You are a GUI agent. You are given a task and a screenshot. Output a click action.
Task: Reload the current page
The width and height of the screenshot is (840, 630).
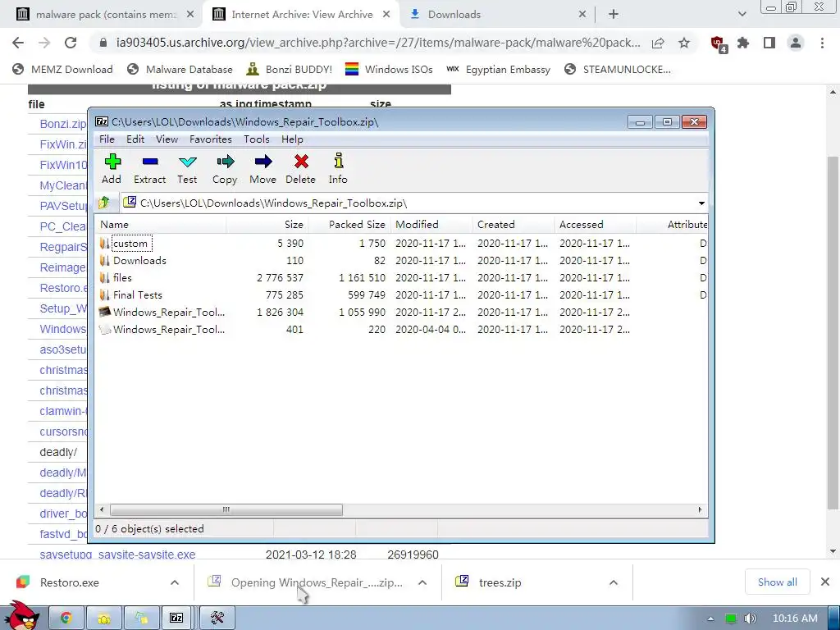point(71,43)
